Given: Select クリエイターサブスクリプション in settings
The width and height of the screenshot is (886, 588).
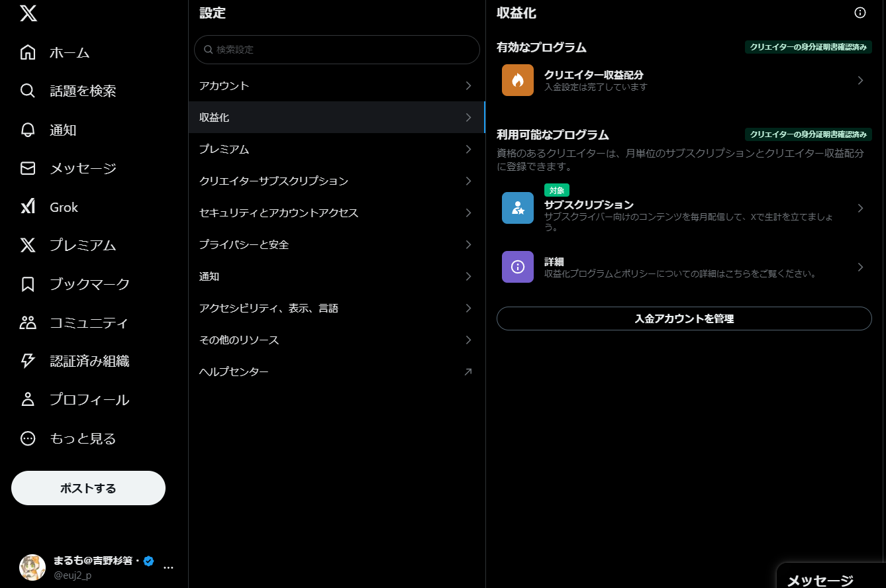Looking at the screenshot, I should pyautogui.click(x=336, y=181).
